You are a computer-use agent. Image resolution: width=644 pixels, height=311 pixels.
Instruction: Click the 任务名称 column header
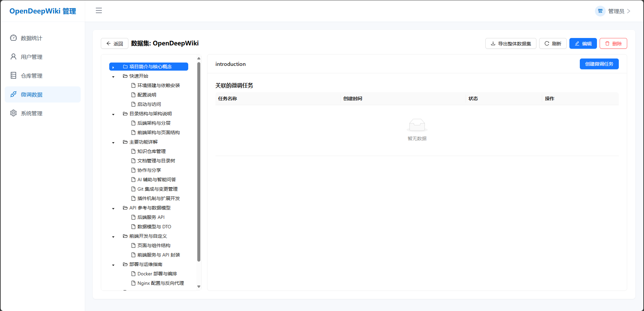pyautogui.click(x=228, y=99)
